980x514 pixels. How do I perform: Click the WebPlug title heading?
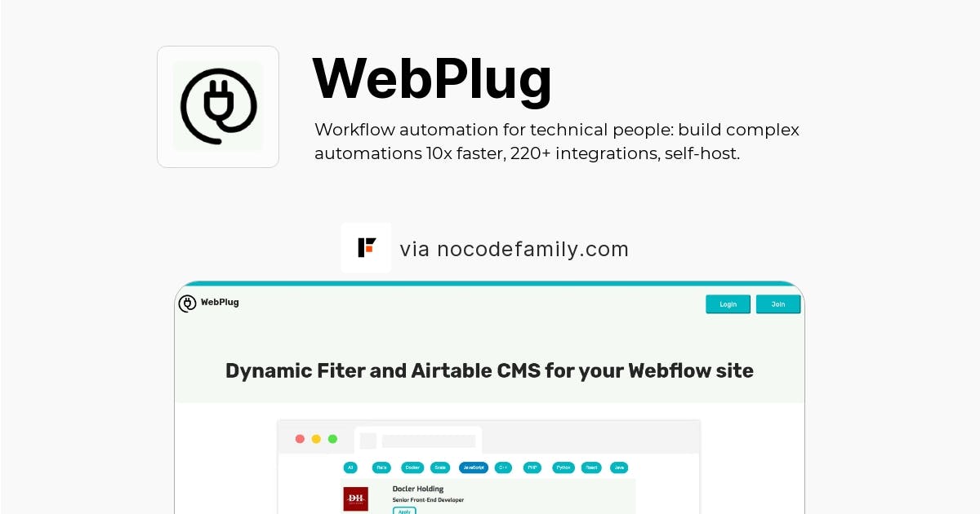pyautogui.click(x=432, y=78)
